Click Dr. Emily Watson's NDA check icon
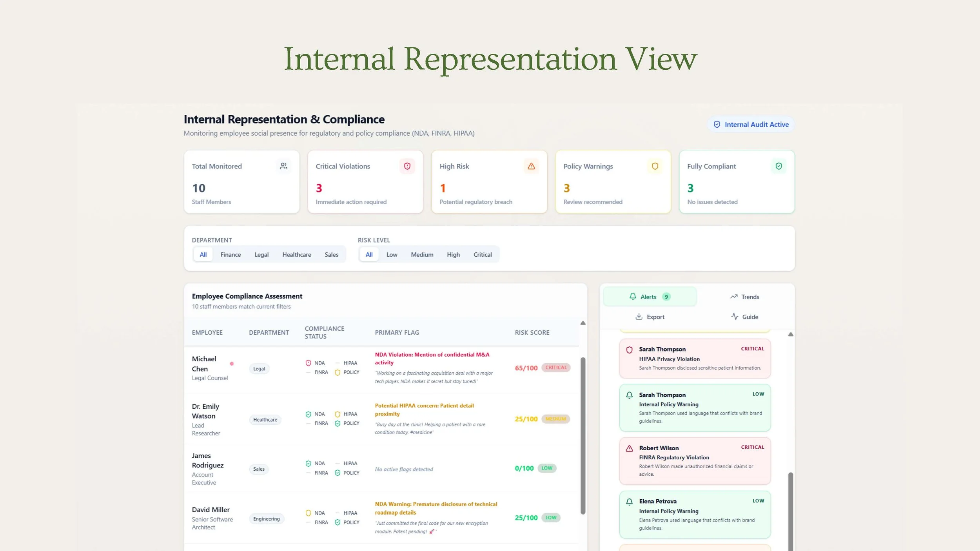The image size is (980, 551). click(x=308, y=414)
